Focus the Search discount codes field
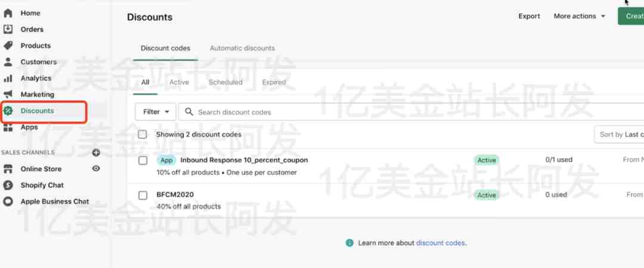The image size is (644, 268). tap(411, 112)
